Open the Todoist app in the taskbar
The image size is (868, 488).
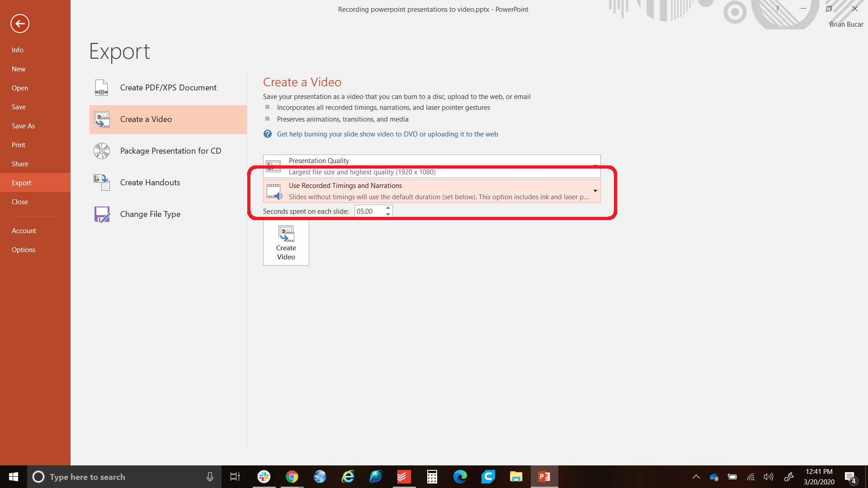click(404, 477)
